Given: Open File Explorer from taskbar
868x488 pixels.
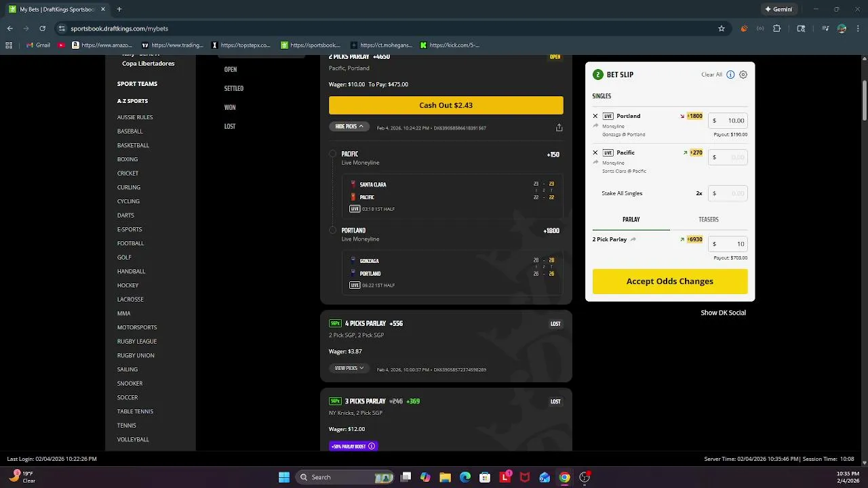Looking at the screenshot, I should (445, 477).
